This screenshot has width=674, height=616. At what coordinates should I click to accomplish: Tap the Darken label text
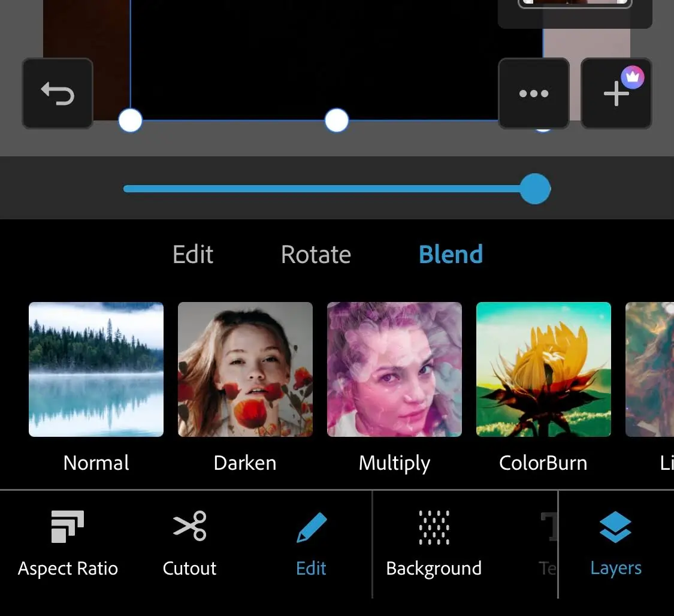[245, 463]
